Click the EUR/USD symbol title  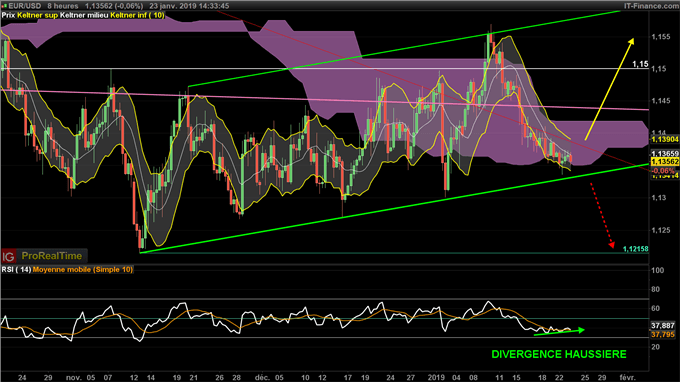click(25, 6)
